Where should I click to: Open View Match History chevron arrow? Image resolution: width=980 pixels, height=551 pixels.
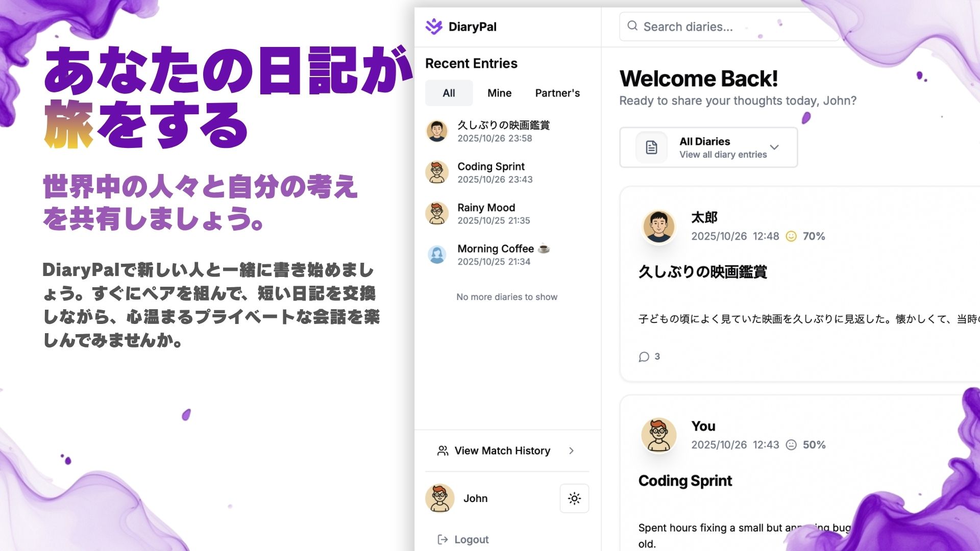[x=571, y=450]
